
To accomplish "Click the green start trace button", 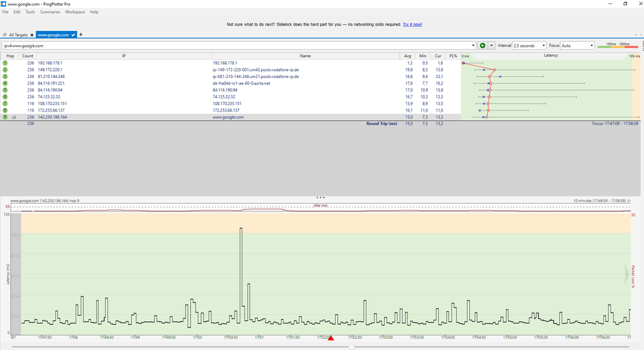I will click(x=482, y=46).
